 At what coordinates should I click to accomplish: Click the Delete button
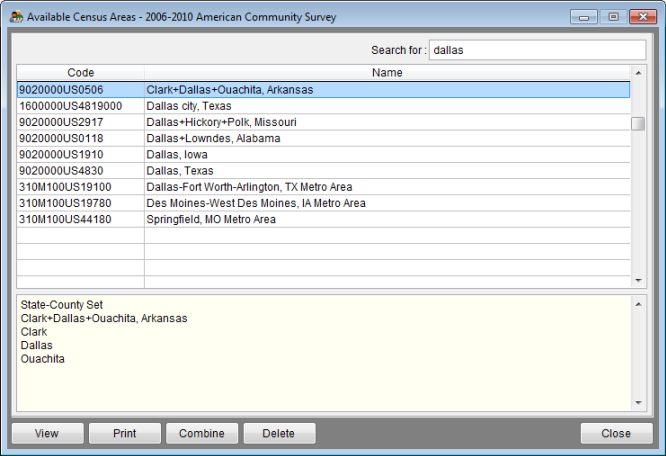tap(279, 433)
